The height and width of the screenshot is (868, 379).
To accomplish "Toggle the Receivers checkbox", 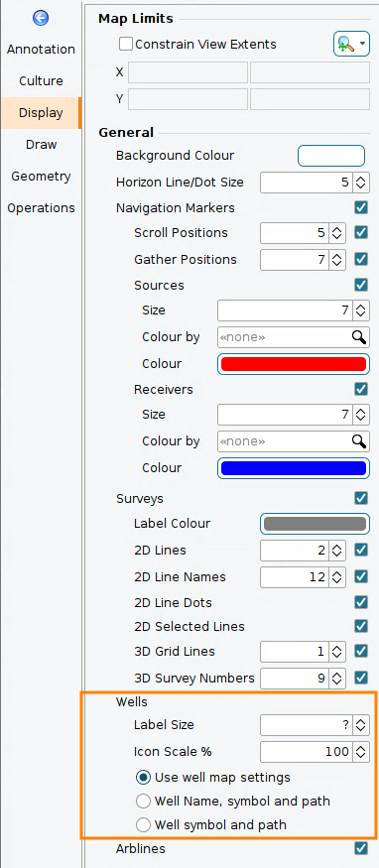I will pos(361,389).
